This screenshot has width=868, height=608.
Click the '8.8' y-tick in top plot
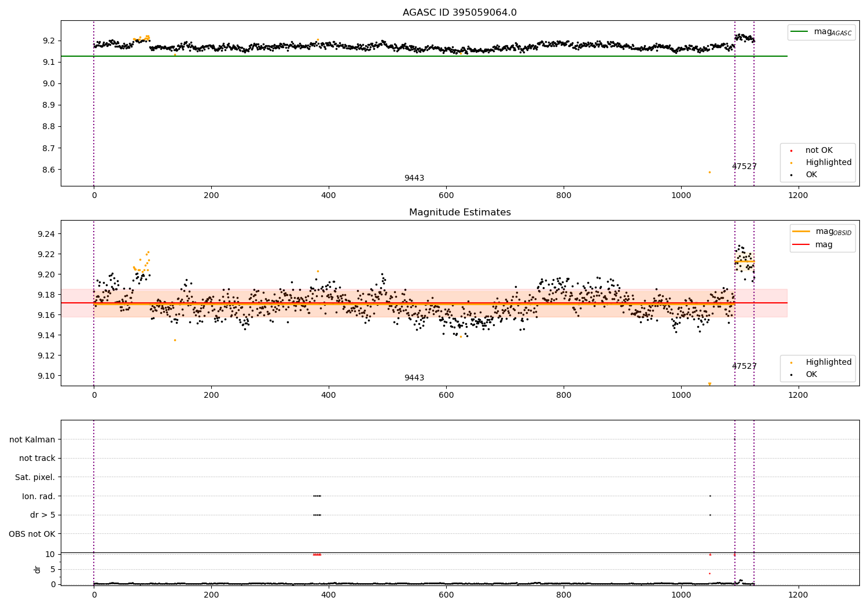[x=49, y=127]
